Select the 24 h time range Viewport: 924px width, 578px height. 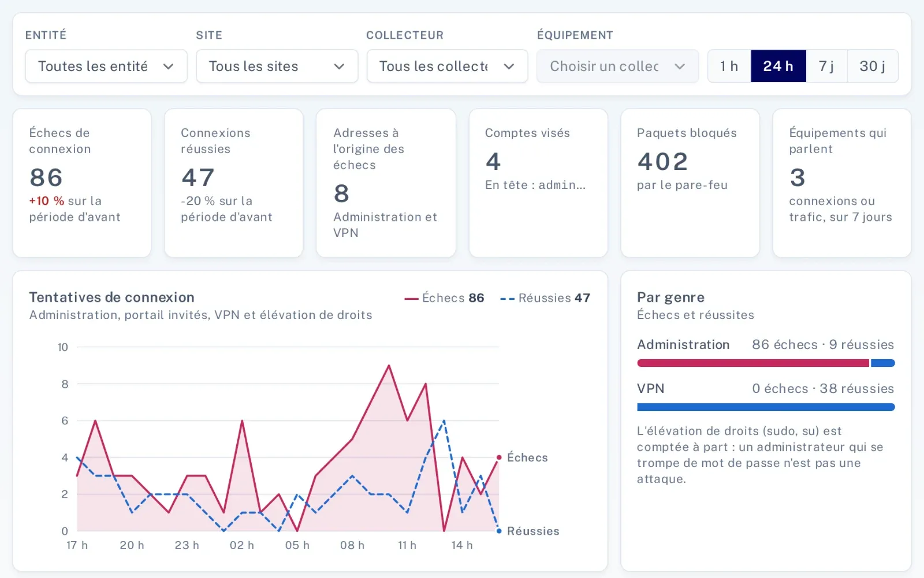click(x=778, y=66)
